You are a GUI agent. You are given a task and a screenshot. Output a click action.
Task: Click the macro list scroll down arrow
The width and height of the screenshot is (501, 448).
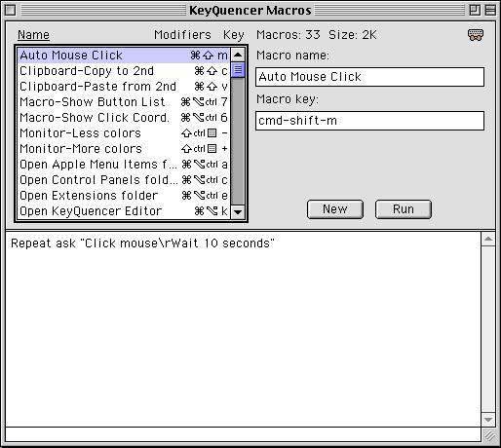(238, 212)
